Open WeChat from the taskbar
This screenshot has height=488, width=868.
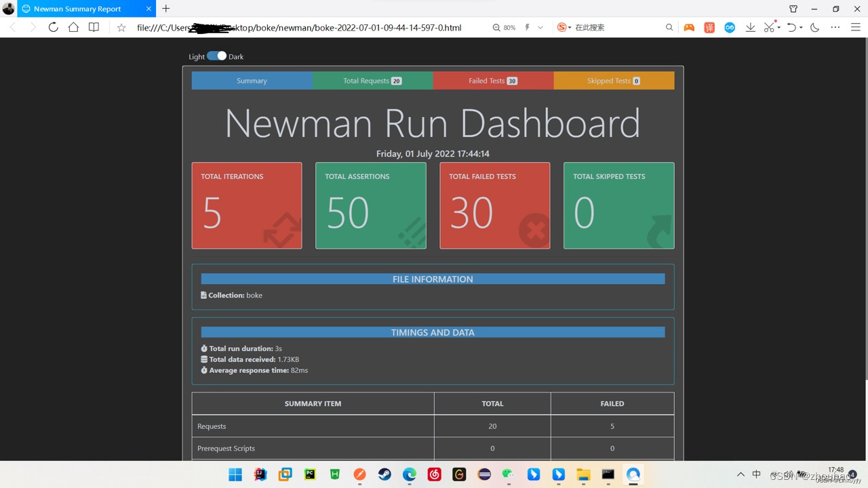click(x=509, y=474)
